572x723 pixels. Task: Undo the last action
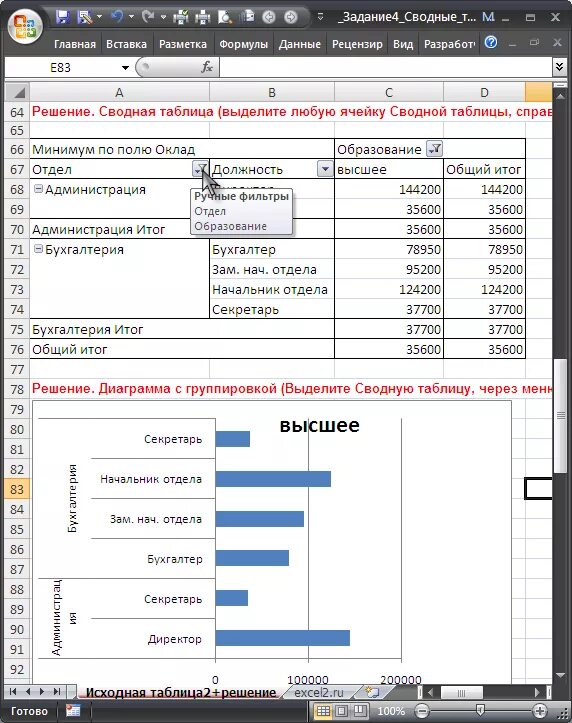pos(116,17)
